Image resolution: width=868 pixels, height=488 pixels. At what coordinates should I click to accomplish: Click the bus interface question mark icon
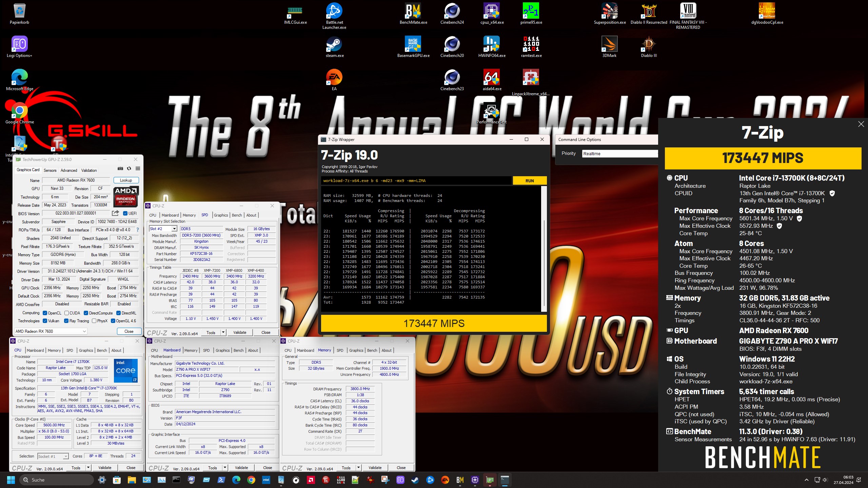pyautogui.click(x=138, y=230)
